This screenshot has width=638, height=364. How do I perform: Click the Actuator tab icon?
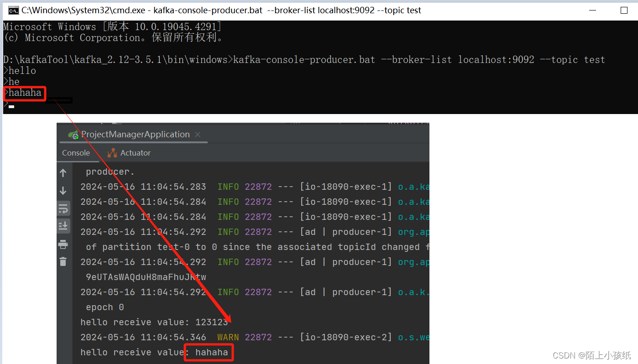112,153
